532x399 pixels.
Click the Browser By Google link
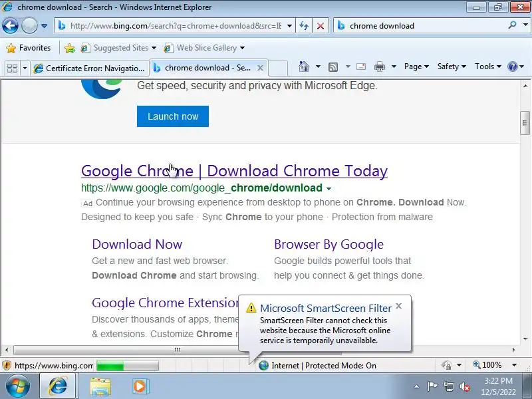tap(329, 244)
